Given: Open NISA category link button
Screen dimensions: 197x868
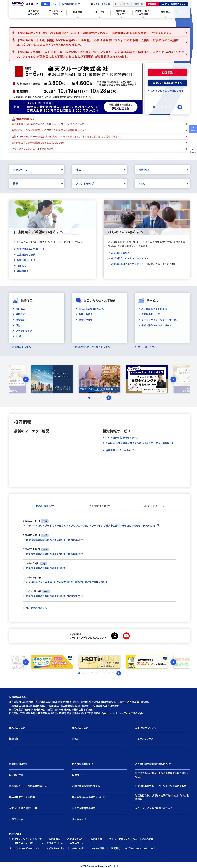Looking at the screenshot, I should [x=162, y=184].
